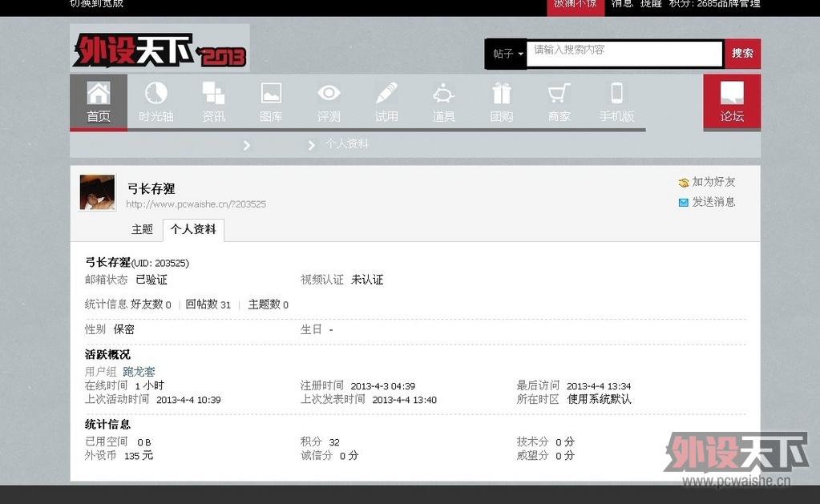The height and width of the screenshot is (504, 820).
Task: Click the 品牌管理 link in top bar
Action: click(739, 4)
